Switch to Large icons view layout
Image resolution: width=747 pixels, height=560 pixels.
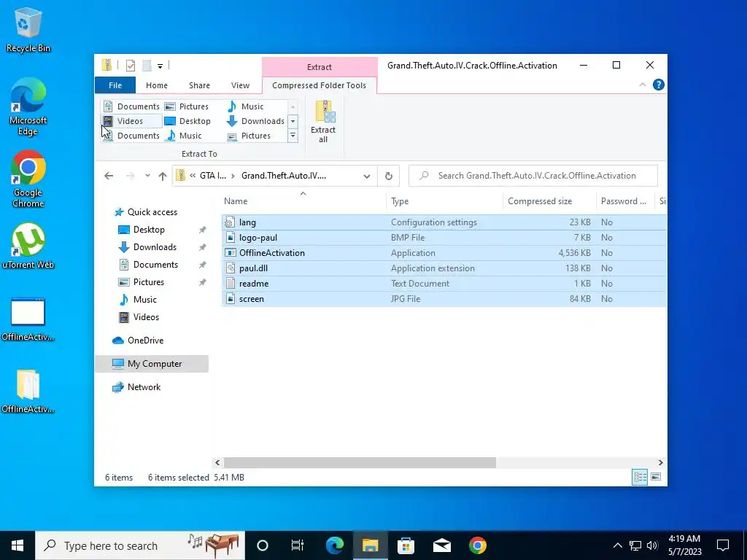coord(656,477)
